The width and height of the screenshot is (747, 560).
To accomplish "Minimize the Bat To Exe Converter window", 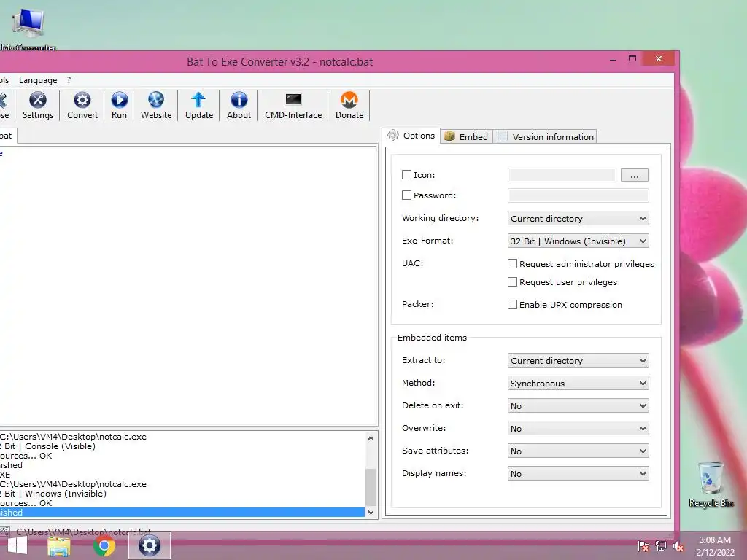I will (613, 59).
